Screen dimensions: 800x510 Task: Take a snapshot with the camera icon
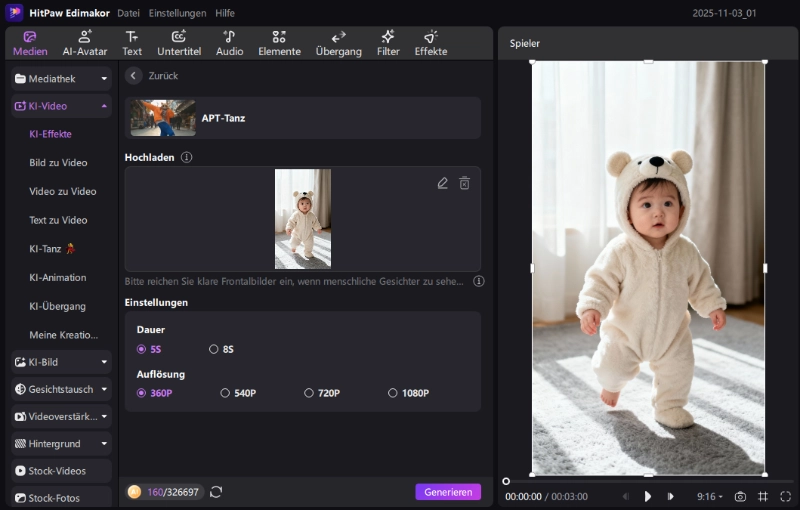(x=740, y=496)
